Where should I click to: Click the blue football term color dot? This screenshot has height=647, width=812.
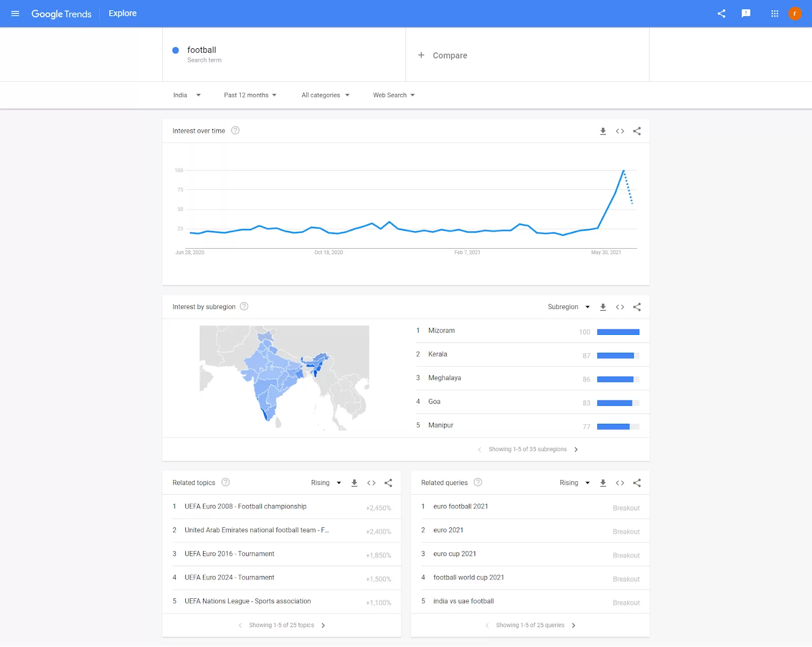coord(176,50)
